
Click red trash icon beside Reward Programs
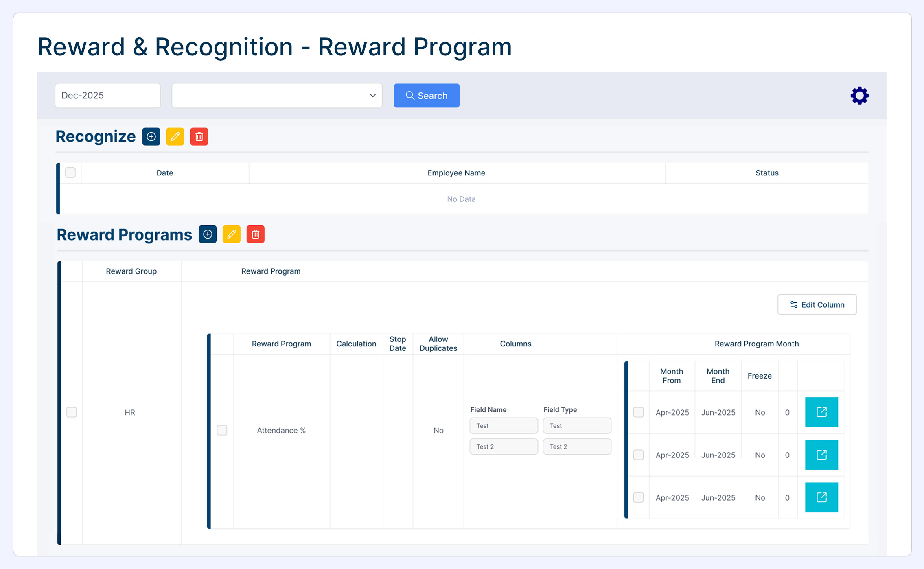(x=256, y=234)
